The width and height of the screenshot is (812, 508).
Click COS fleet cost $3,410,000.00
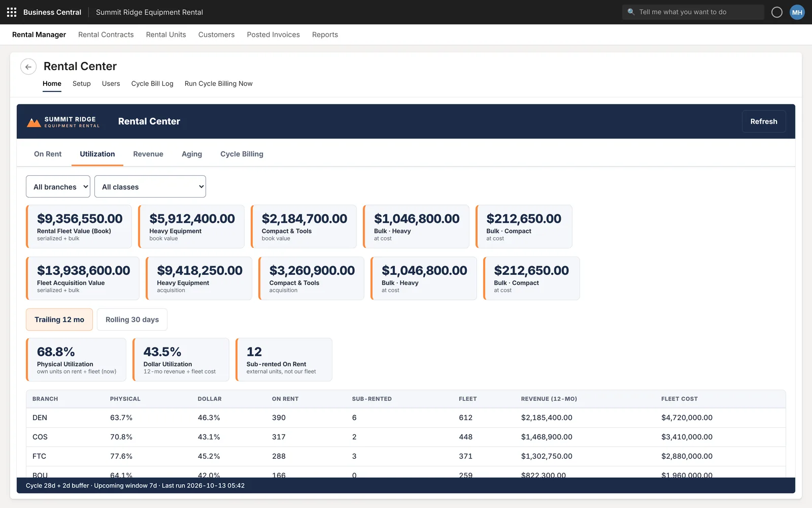pyautogui.click(x=687, y=437)
